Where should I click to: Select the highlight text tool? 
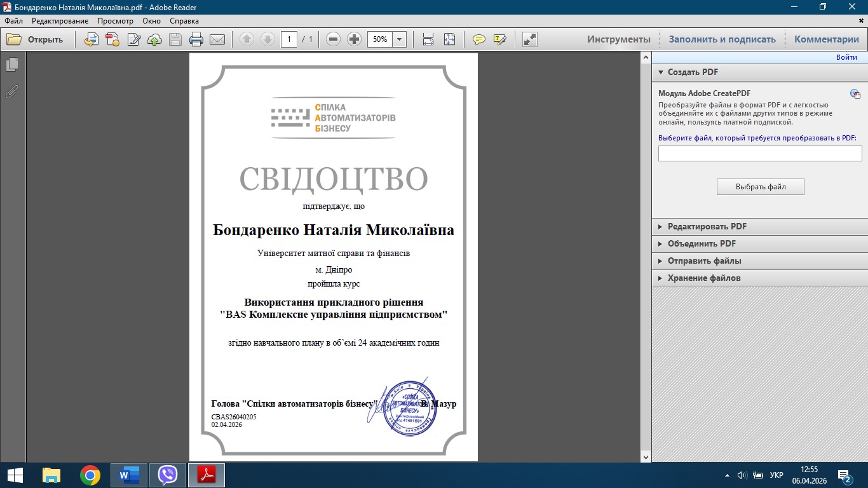500,39
